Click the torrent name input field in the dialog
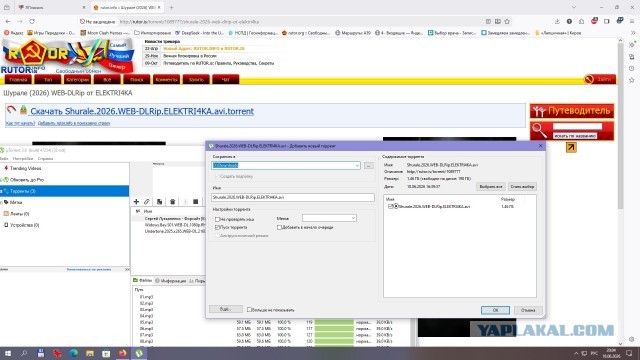 (293, 197)
